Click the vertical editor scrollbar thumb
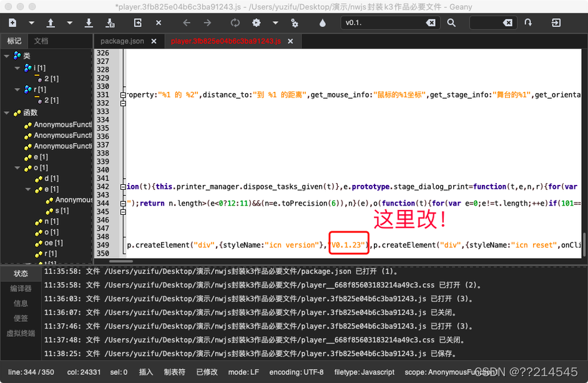588x383 pixels. click(x=584, y=245)
